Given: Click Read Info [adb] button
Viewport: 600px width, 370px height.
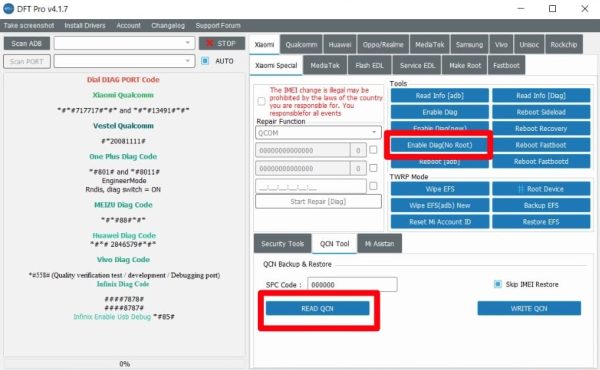Looking at the screenshot, I should tap(440, 96).
